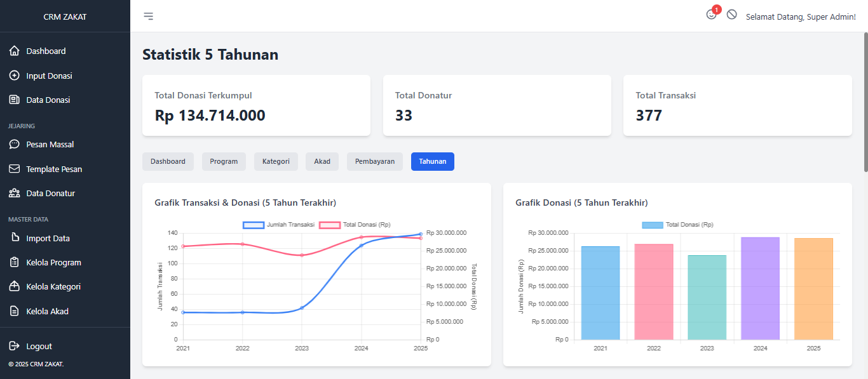Click the 2024 data point on blue line
The width and height of the screenshot is (868, 379).
click(x=362, y=245)
